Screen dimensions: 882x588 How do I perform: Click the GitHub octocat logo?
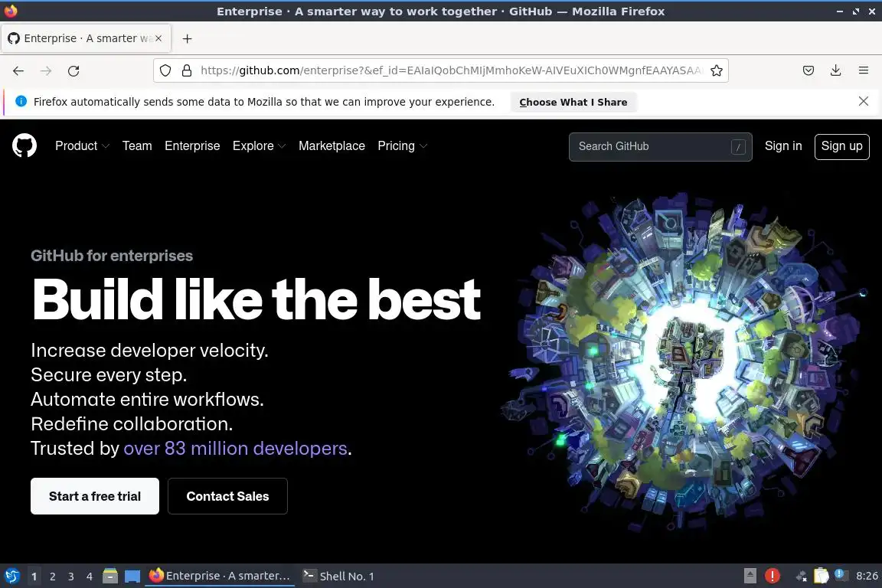(24, 145)
